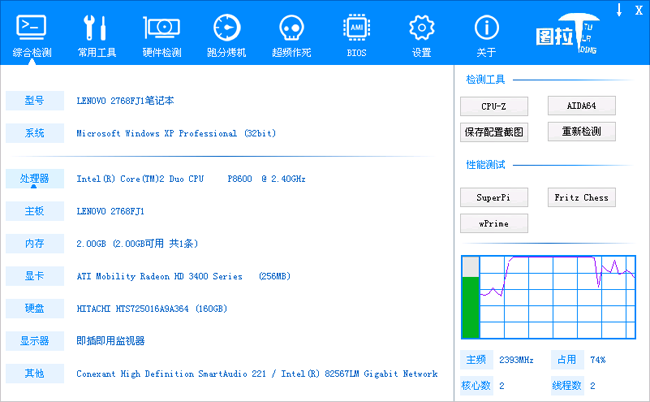The width and height of the screenshot is (650, 402).
Task: Open the 超频作死 overclocking skull tab
Action: tap(291, 36)
